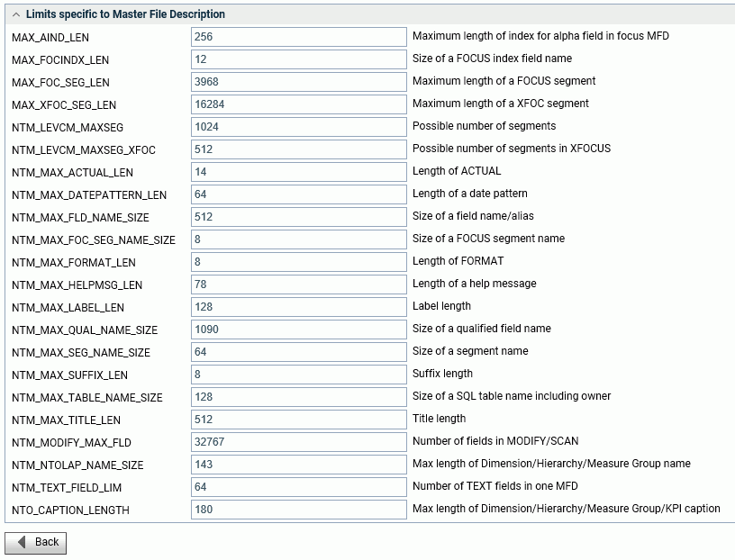The height and width of the screenshot is (560, 735).
Task: Click the NTM_MAX_TABLE_NAME_SIZE input field
Action: 299,397
